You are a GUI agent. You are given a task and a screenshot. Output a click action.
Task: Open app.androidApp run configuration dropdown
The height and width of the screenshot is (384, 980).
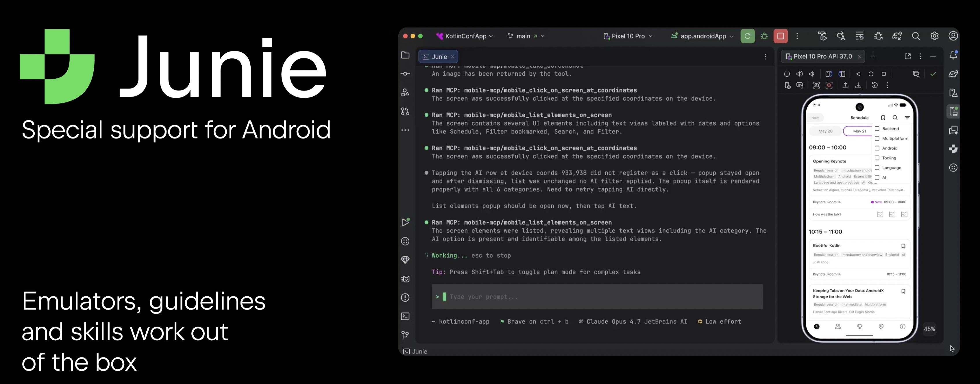click(702, 36)
